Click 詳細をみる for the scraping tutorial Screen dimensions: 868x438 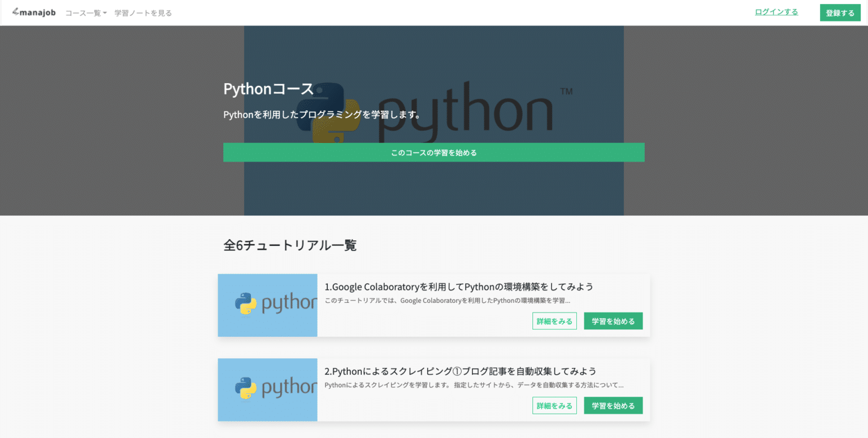[554, 405]
